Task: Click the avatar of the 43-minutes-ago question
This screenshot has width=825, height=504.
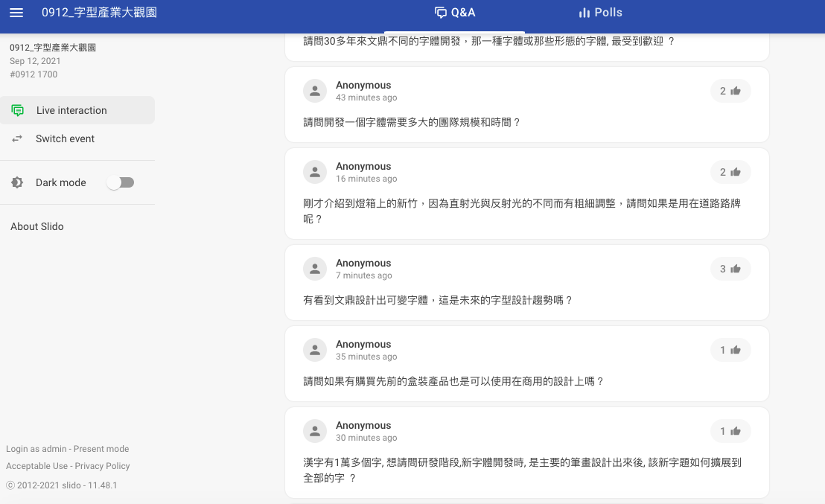Action: pos(315,91)
